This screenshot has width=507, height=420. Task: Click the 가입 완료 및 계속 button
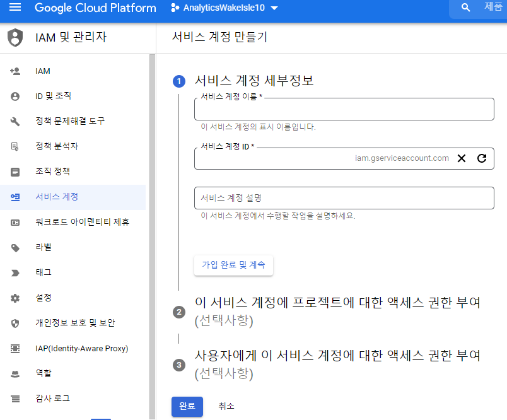click(233, 265)
